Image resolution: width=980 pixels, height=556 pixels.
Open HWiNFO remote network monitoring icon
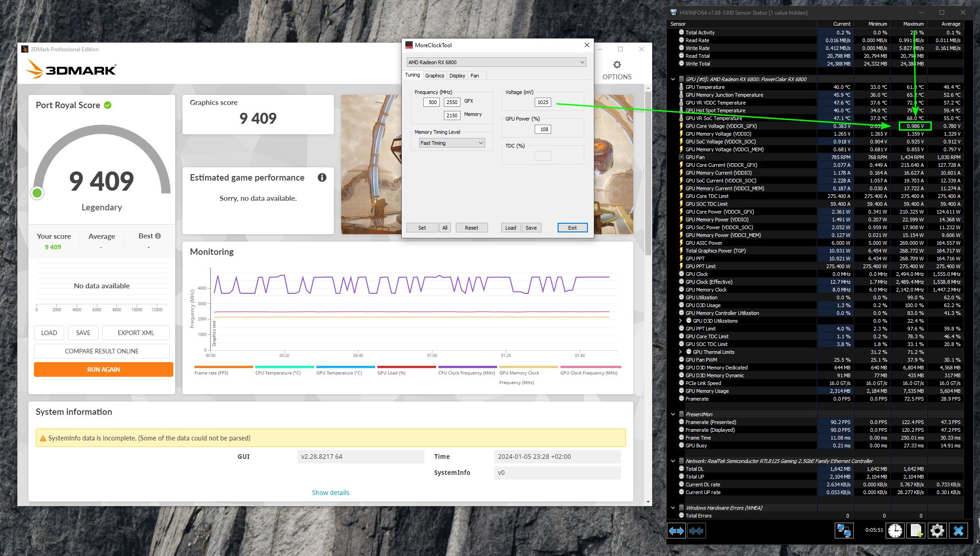pos(843,531)
